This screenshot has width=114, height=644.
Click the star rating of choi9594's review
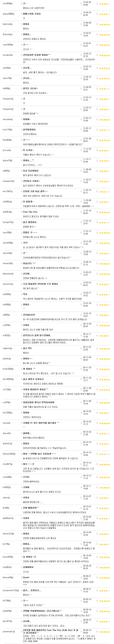(105, 4)
